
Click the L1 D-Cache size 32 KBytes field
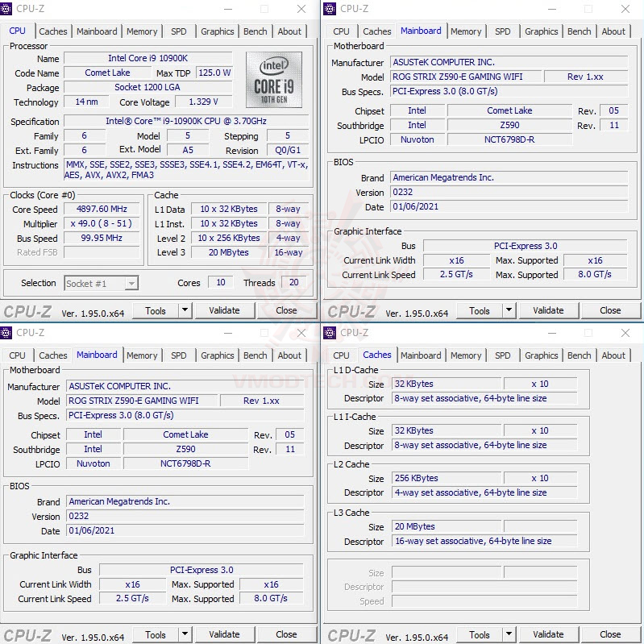[x=446, y=384]
